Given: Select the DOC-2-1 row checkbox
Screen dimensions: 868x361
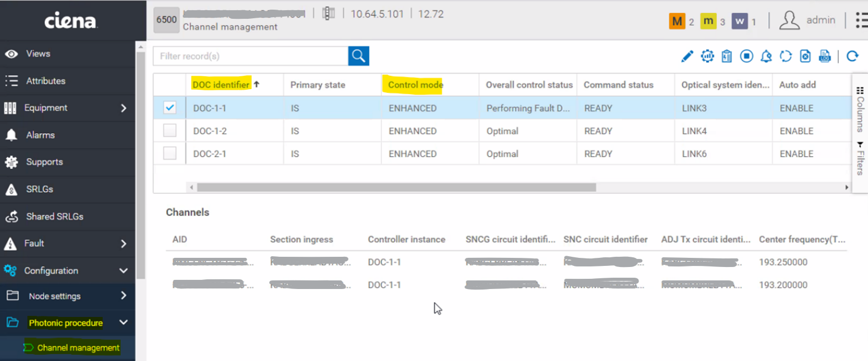Looking at the screenshot, I should click(169, 154).
